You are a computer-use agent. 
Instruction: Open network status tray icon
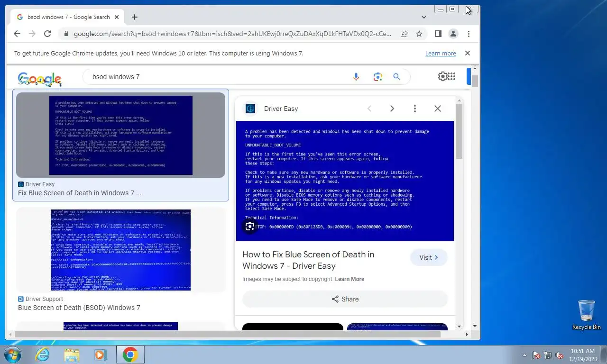click(548, 355)
